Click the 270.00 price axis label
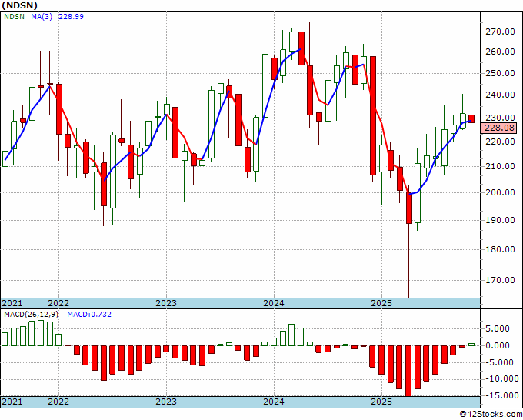This screenshot has width=523, height=420. click(499, 32)
